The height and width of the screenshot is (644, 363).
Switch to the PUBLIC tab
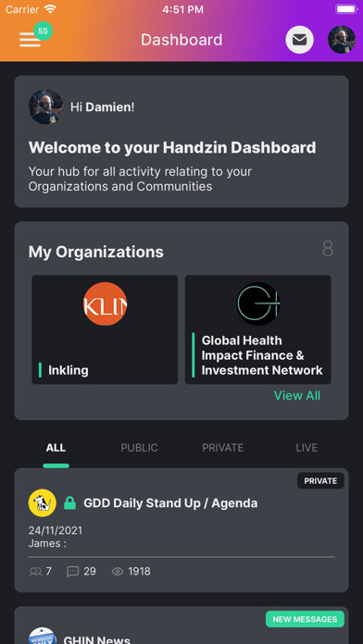pos(139,448)
